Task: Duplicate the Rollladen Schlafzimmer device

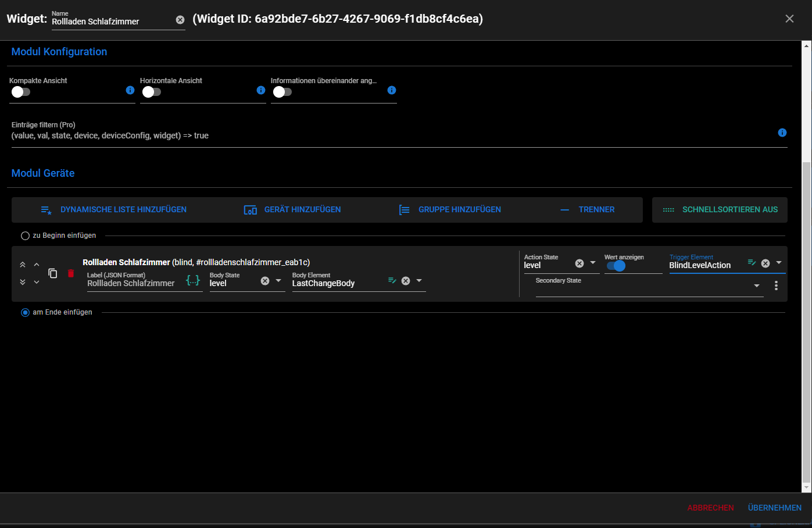Action: pos(53,273)
